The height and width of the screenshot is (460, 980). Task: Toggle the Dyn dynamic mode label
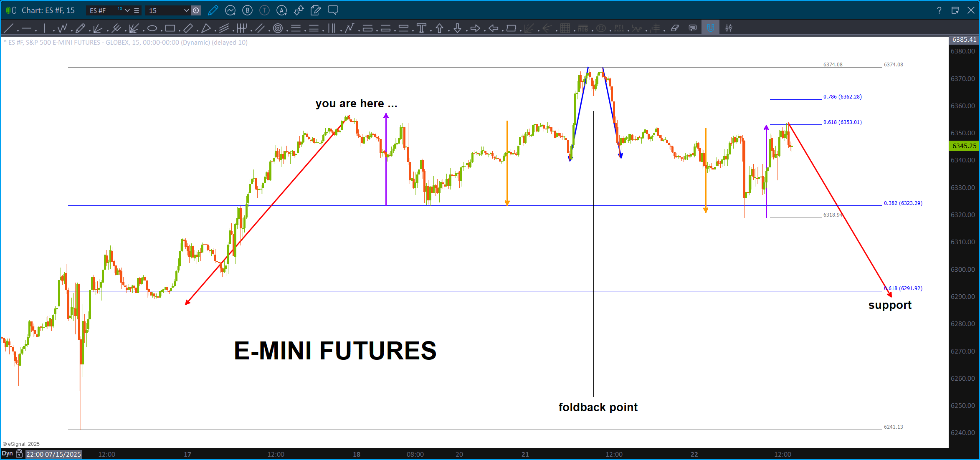coord(8,454)
